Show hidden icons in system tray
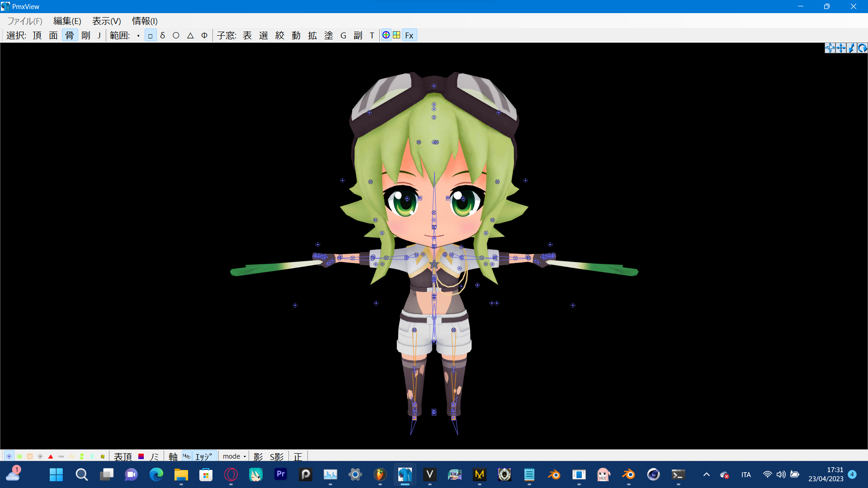Image resolution: width=868 pixels, height=488 pixels. click(x=707, y=474)
